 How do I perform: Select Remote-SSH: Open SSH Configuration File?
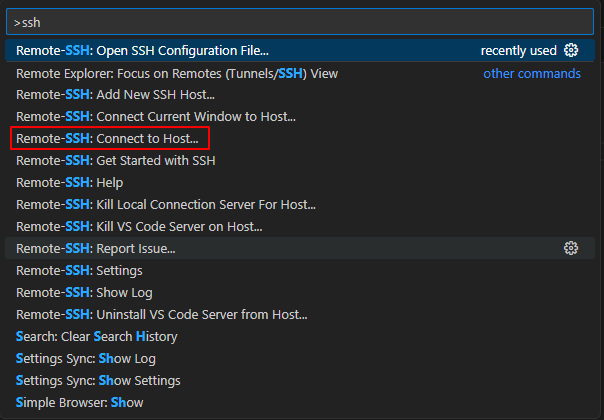click(x=300, y=50)
